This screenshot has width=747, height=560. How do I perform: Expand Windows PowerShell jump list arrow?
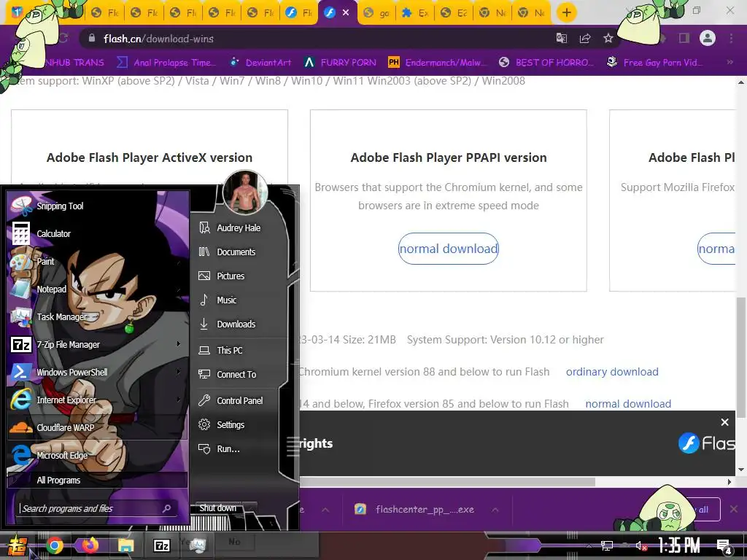(x=179, y=371)
